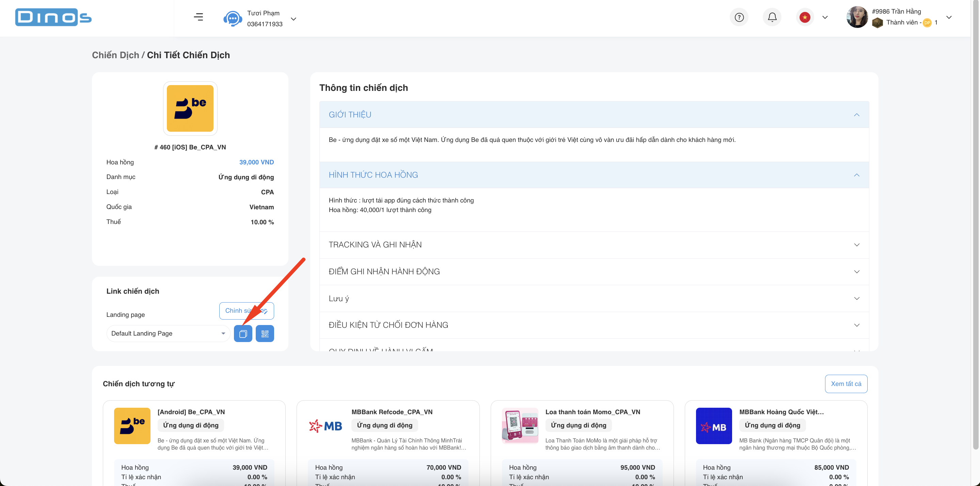Click Xem tất cả in Chiến dịch tương tự

(846, 384)
